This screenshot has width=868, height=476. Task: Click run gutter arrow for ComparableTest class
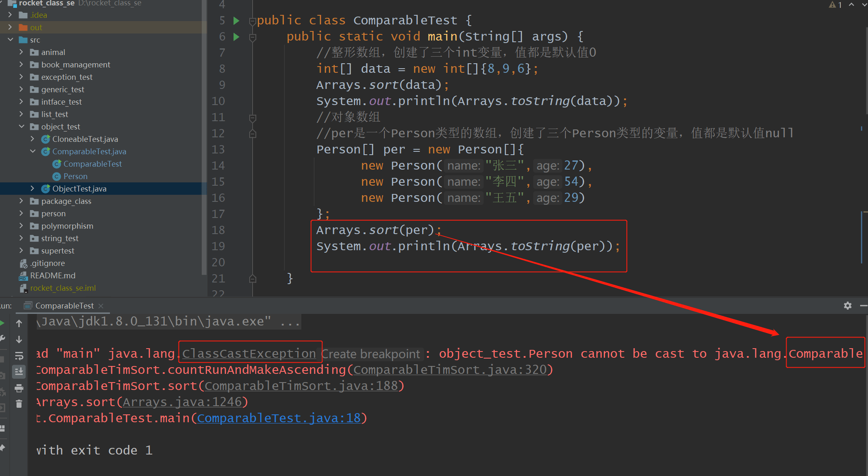(236, 21)
